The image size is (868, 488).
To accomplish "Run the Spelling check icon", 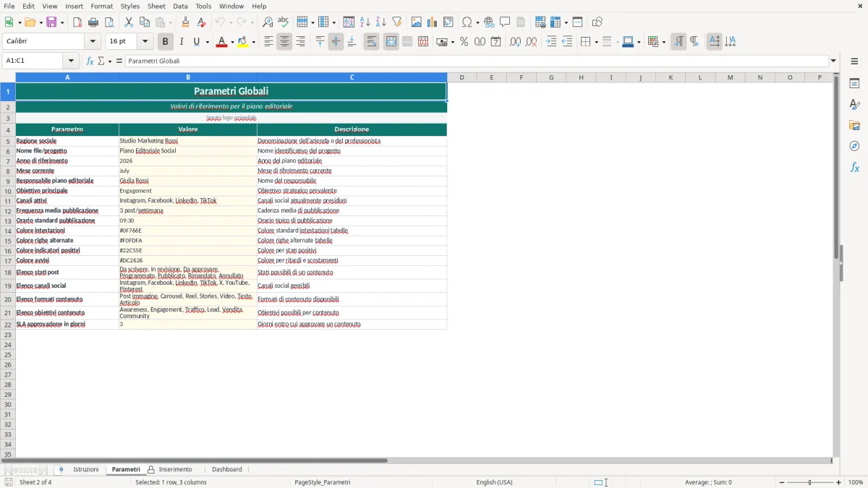I will 283,22.
